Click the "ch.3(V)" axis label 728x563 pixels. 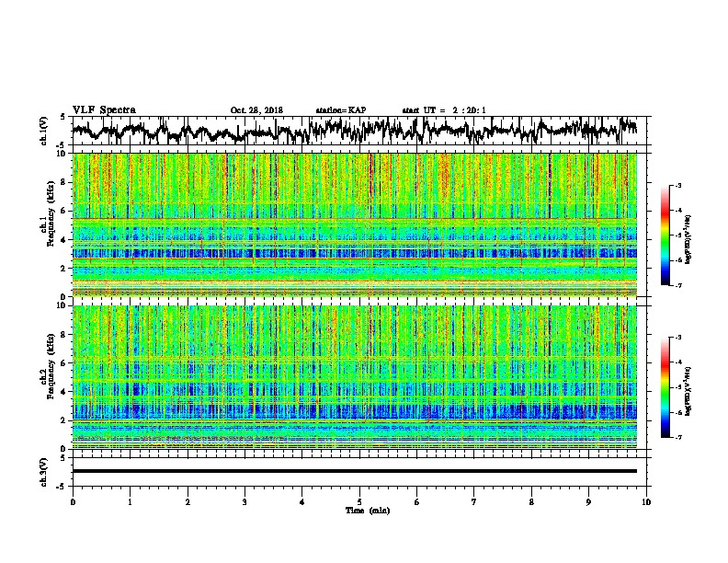pos(43,472)
